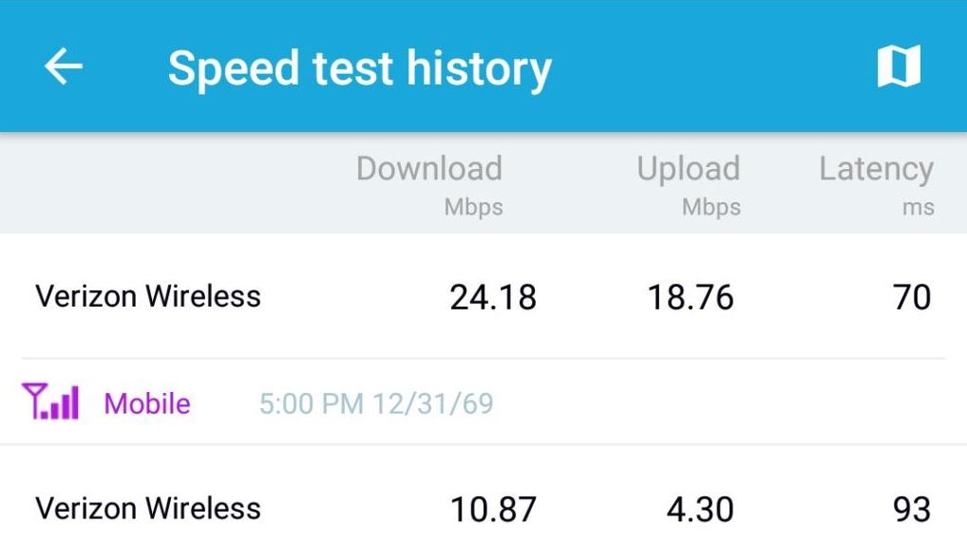Image resolution: width=967 pixels, height=560 pixels.
Task: Open the second Verizon Wireless result
Action: pos(148,509)
